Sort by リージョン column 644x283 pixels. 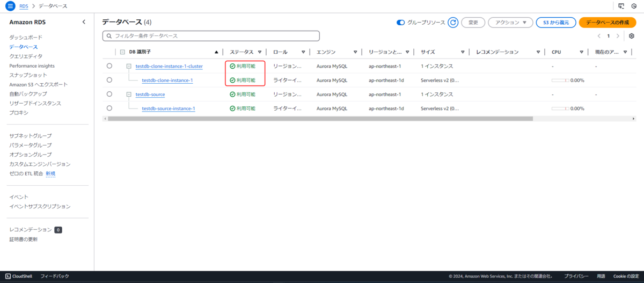(408, 52)
